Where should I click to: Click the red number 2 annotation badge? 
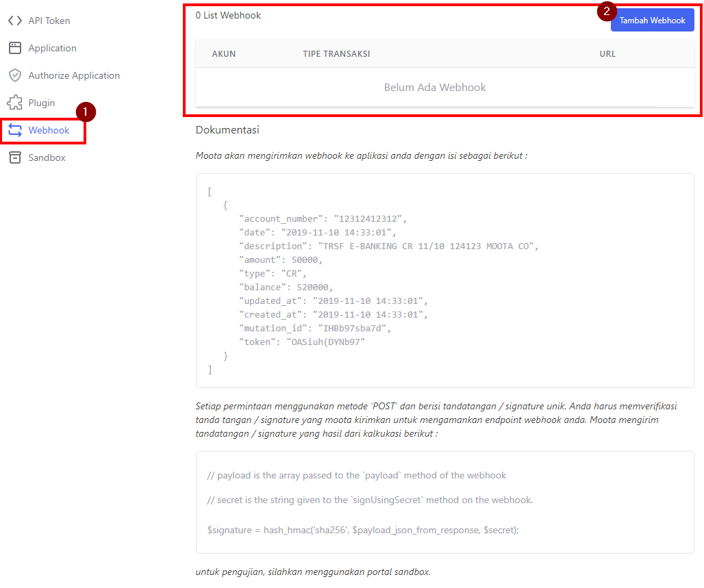pyautogui.click(x=606, y=11)
